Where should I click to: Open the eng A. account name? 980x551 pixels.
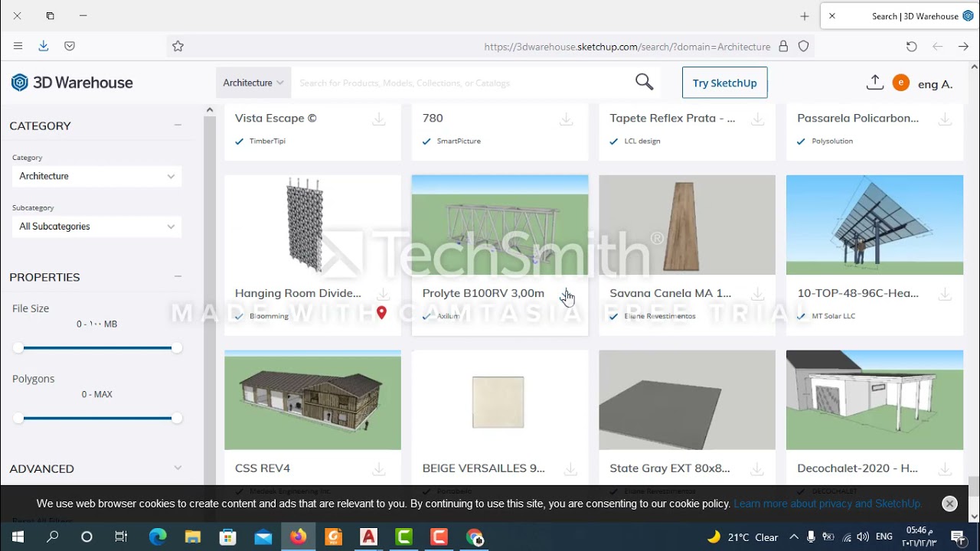click(x=935, y=84)
